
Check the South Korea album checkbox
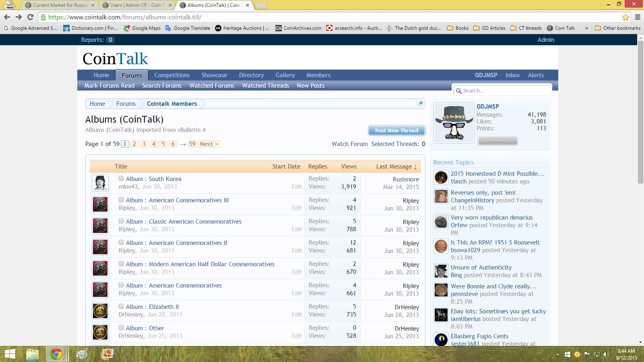pyautogui.click(x=121, y=178)
